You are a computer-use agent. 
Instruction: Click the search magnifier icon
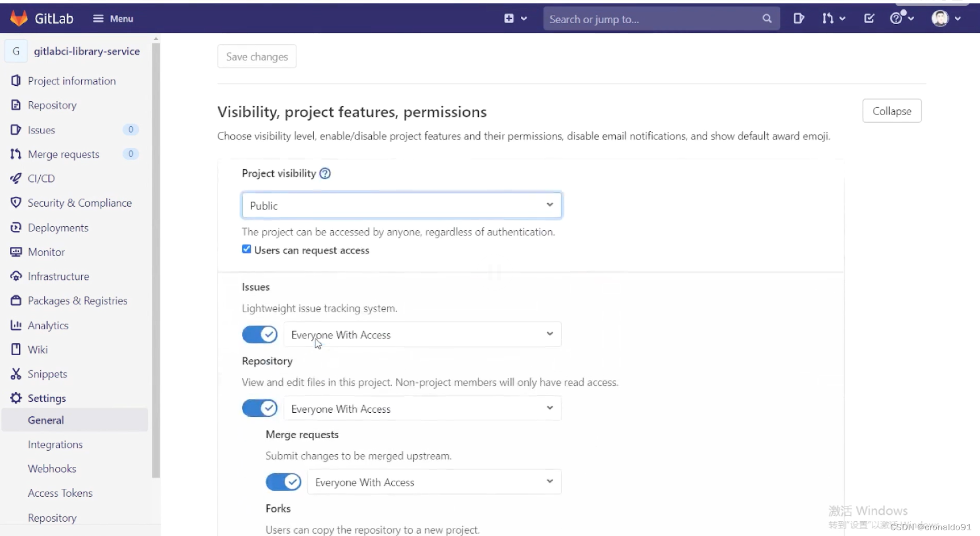pyautogui.click(x=767, y=18)
